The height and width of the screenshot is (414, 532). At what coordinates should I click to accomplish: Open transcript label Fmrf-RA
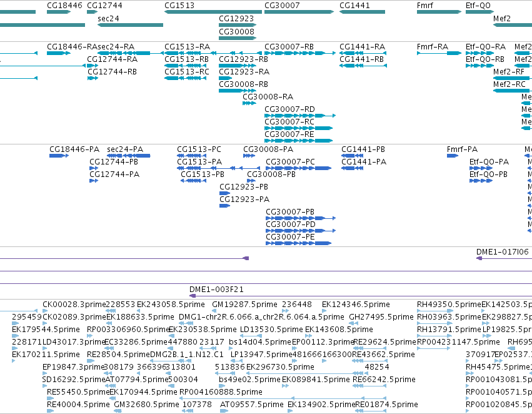pos(433,47)
